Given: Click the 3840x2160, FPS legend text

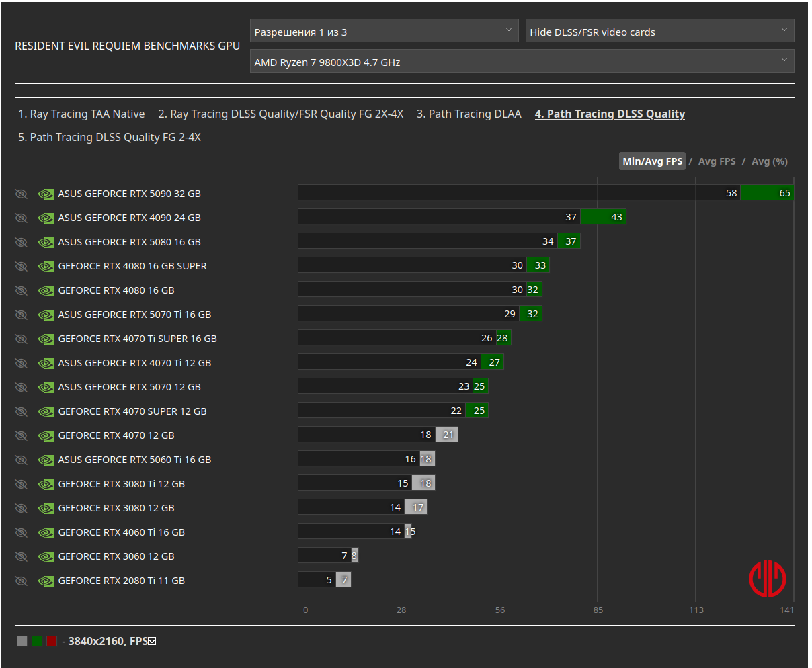Looking at the screenshot, I should (x=108, y=642).
